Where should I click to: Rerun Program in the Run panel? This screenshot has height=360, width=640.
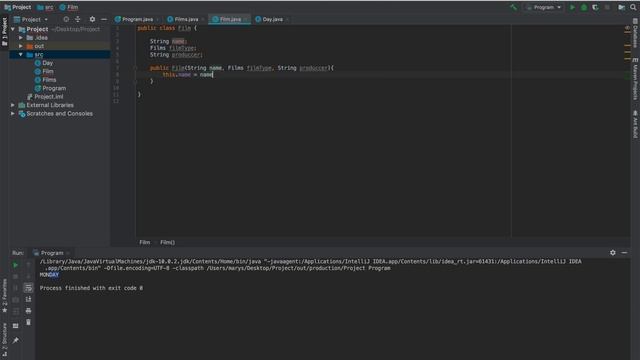pyautogui.click(x=16, y=265)
